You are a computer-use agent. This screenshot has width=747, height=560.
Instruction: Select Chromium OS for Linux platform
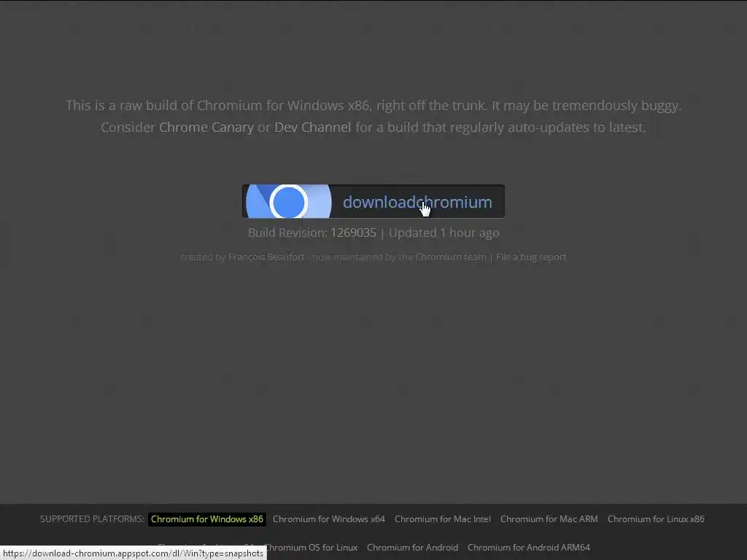[312, 548]
